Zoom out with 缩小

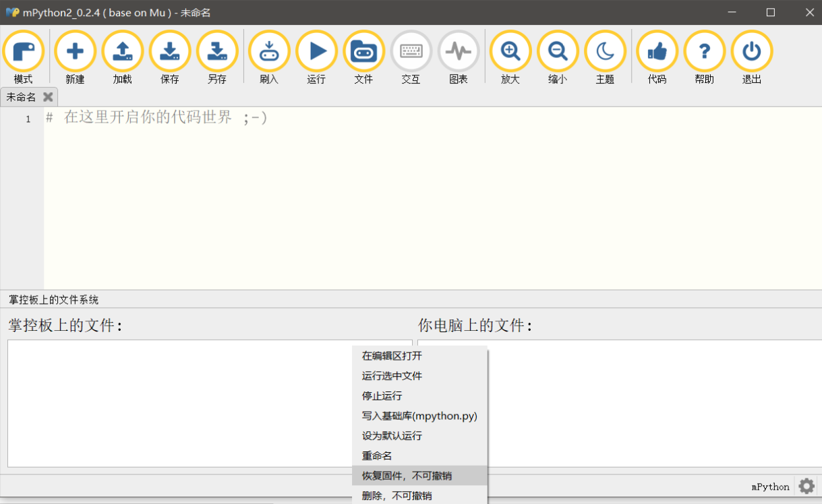pos(558,57)
